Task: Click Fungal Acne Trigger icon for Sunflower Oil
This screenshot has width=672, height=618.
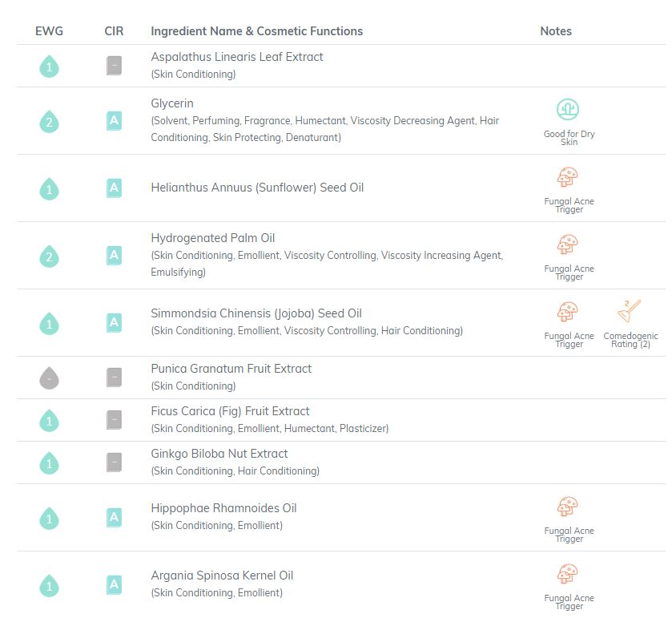Action: [568, 176]
